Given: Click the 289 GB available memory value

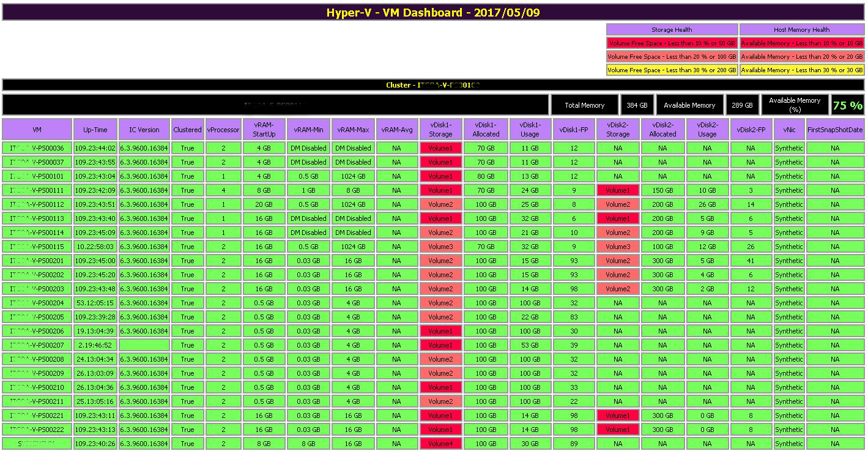Looking at the screenshot, I should coord(742,105).
